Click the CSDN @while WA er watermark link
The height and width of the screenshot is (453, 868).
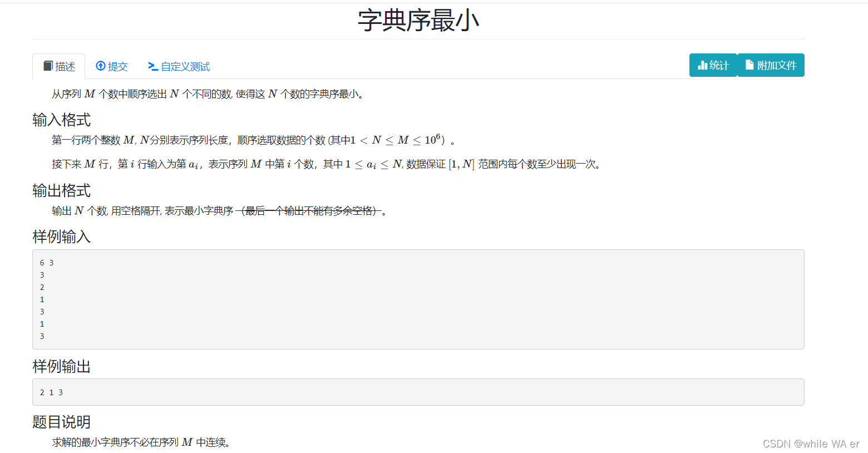pos(812,444)
